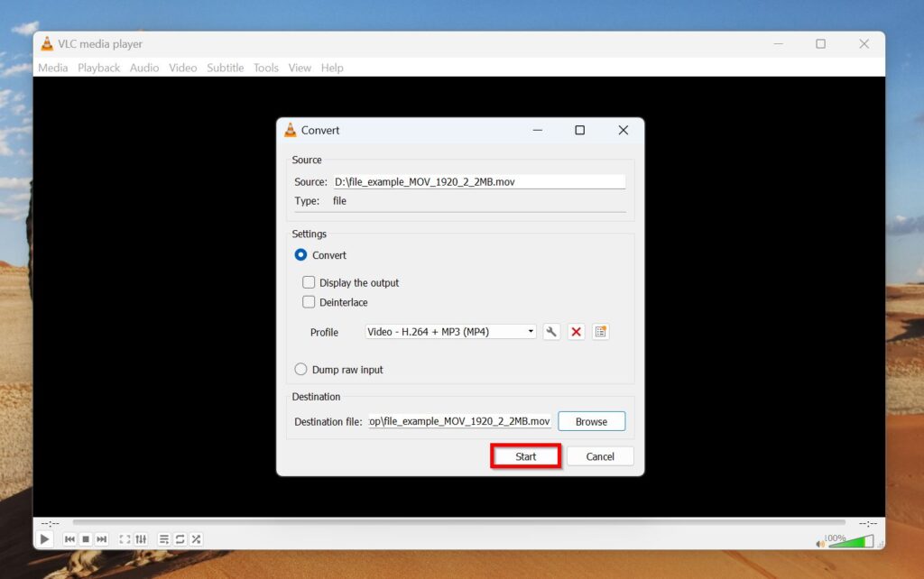Select the Dump raw input radio button
This screenshot has height=579, width=924.
tap(300, 369)
